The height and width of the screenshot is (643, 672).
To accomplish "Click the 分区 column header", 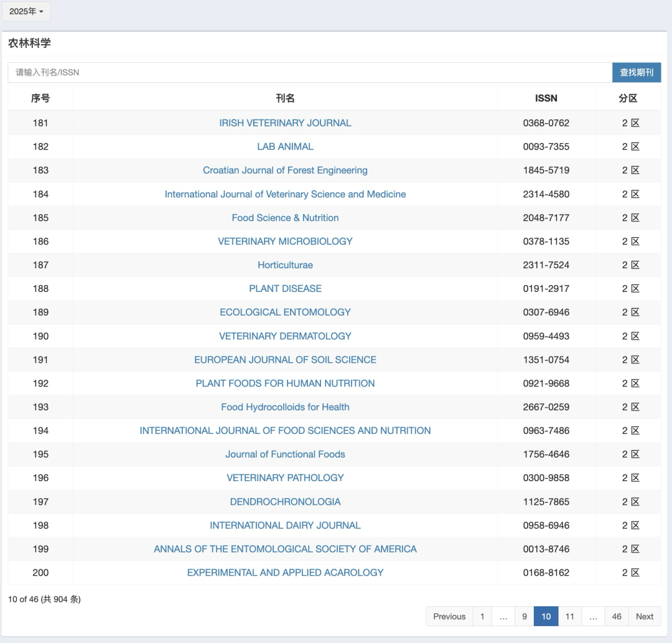I will pos(628,98).
